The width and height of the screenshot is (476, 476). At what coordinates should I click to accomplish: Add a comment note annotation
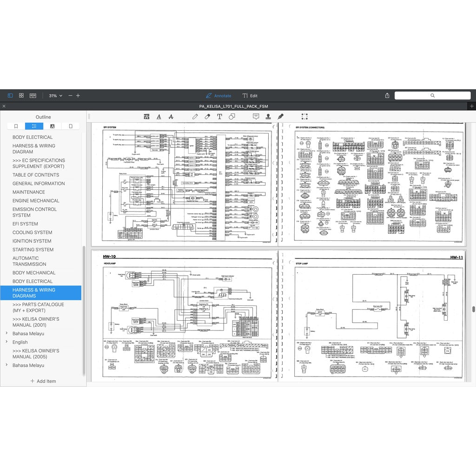[256, 117]
